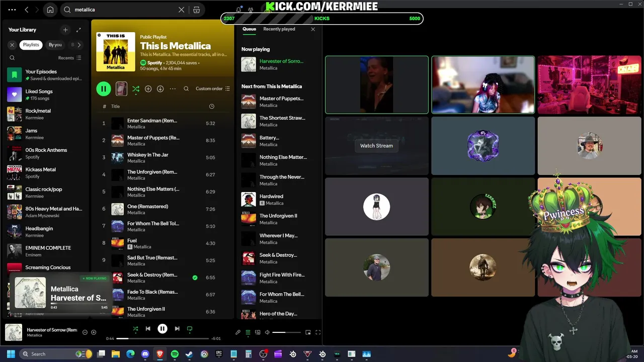Open the Liked Songs playlist
This screenshot has width=644, height=362.
click(x=45, y=95)
